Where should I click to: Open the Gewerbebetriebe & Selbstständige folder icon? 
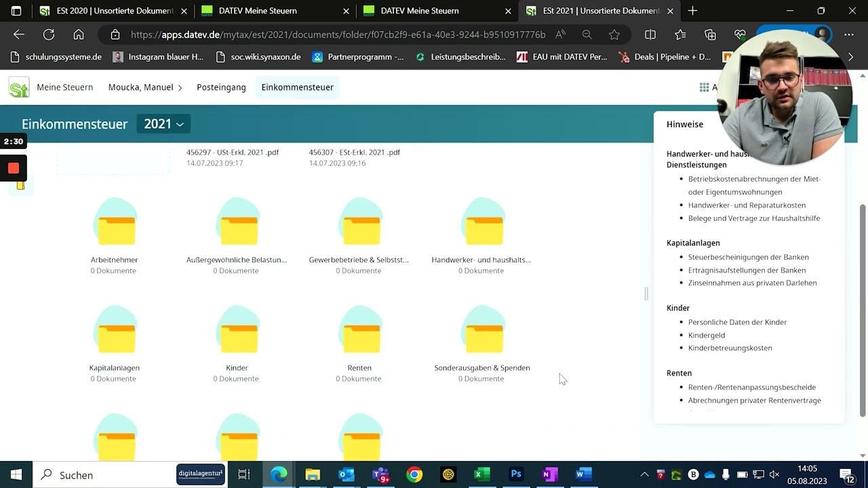coord(361,222)
